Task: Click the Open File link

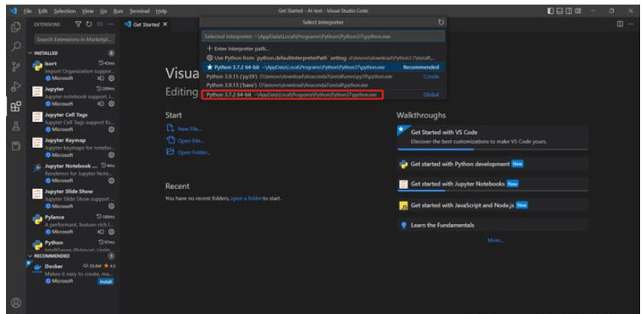Action: [x=191, y=141]
